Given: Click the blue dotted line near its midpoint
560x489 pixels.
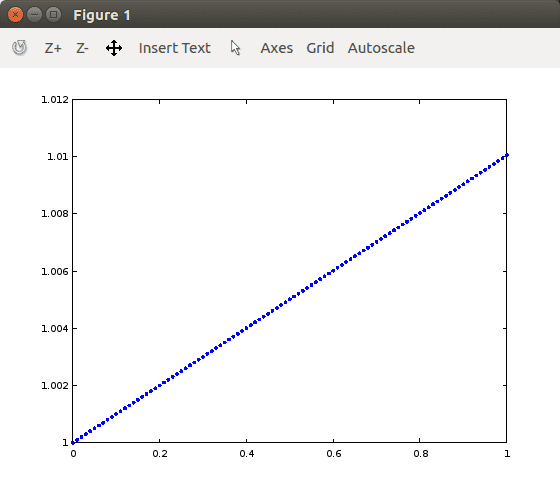Looking at the screenshot, I should (290, 299).
